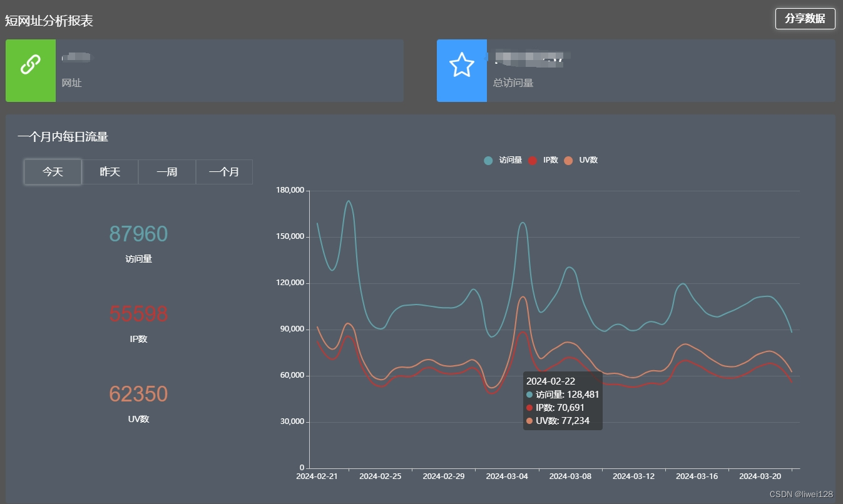This screenshot has width=843, height=504.
Task: Click the 2024-03-16 x-axis label
Action: pyautogui.click(x=697, y=476)
